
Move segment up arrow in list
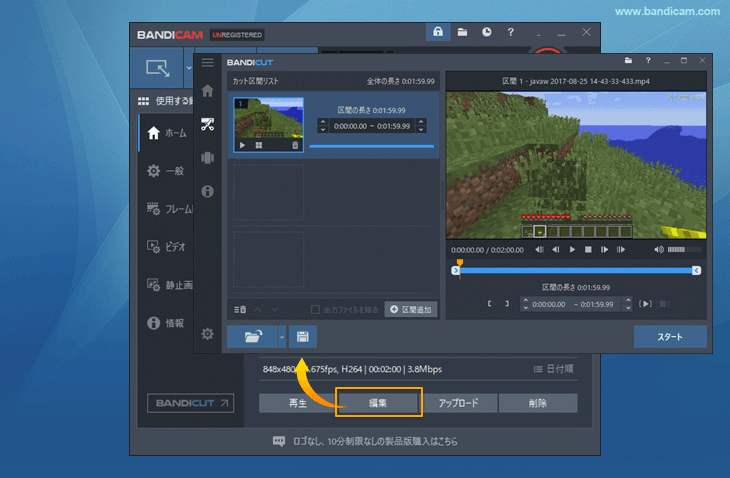(257, 310)
